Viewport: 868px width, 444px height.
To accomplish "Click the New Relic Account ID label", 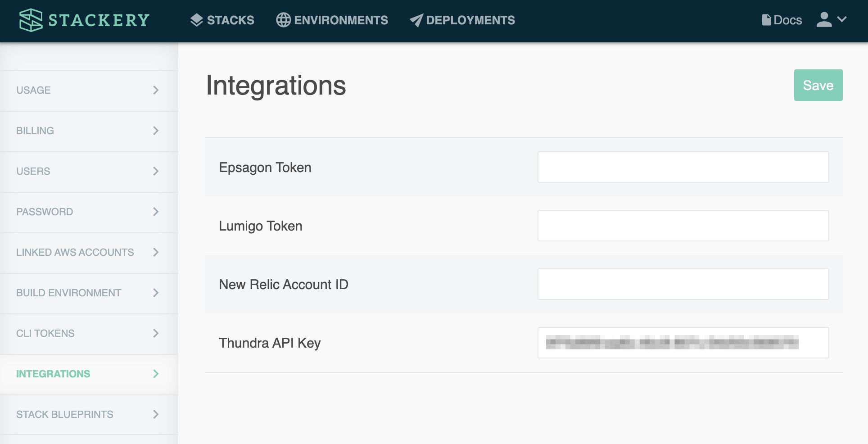I will [x=284, y=285].
